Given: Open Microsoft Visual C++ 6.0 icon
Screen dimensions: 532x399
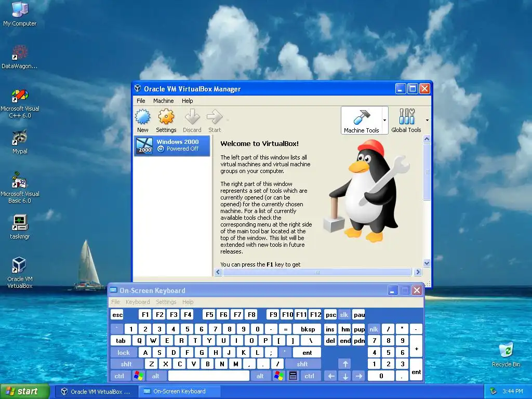Looking at the screenshot, I should (20, 103).
